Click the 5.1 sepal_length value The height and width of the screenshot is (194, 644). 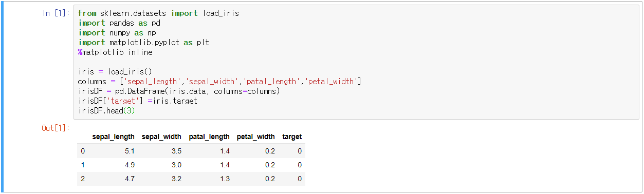coord(130,151)
